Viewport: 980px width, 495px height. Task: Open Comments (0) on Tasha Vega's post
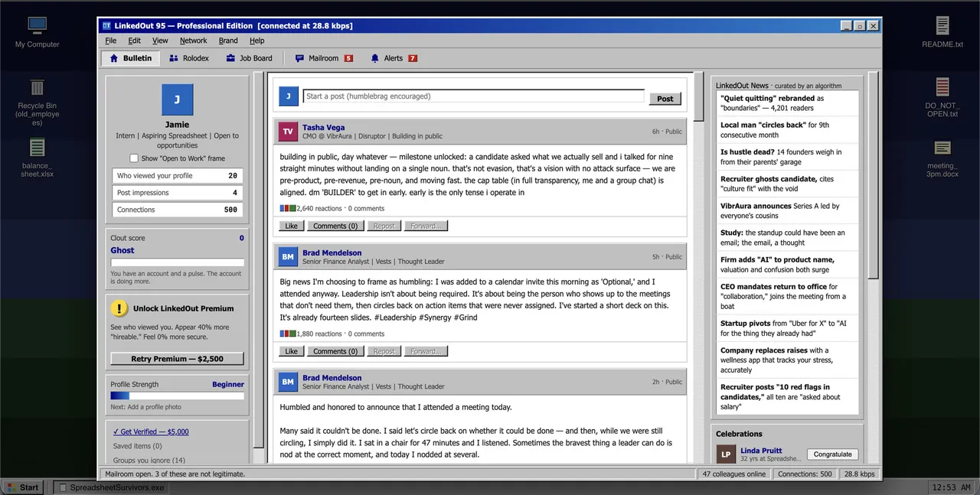pyautogui.click(x=335, y=226)
